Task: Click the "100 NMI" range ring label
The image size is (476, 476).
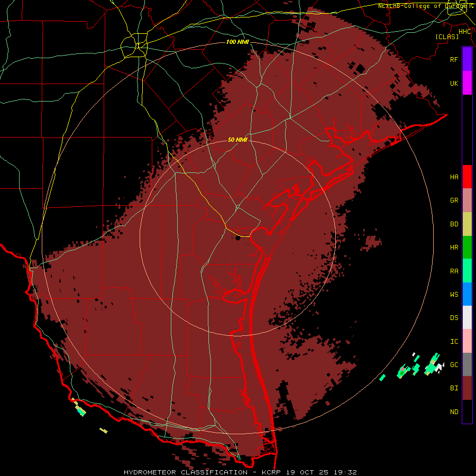Action: [237, 42]
